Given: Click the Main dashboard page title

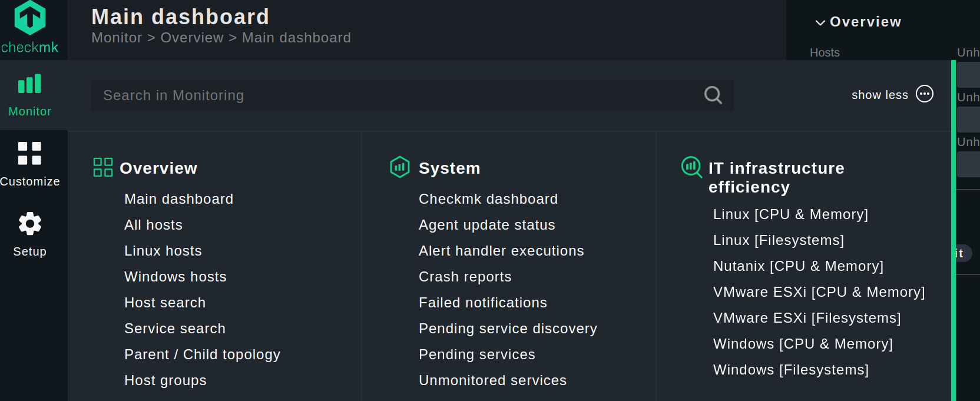Looking at the screenshot, I should click(x=180, y=16).
